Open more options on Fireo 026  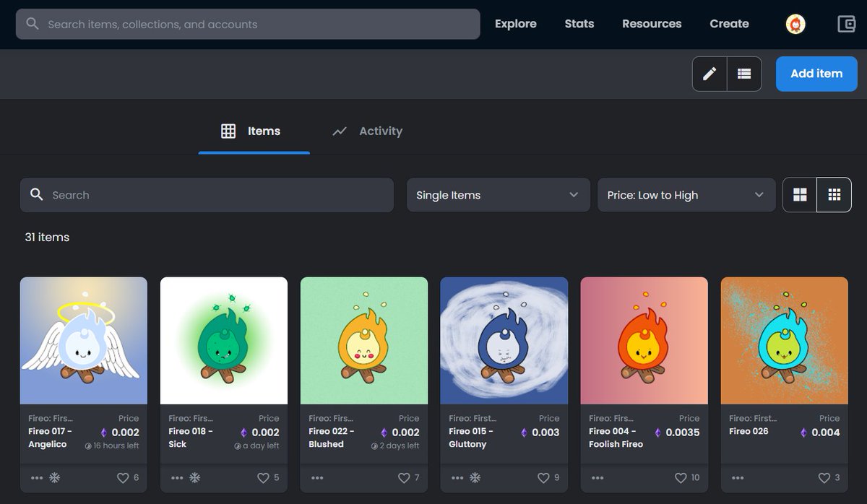coord(738,478)
